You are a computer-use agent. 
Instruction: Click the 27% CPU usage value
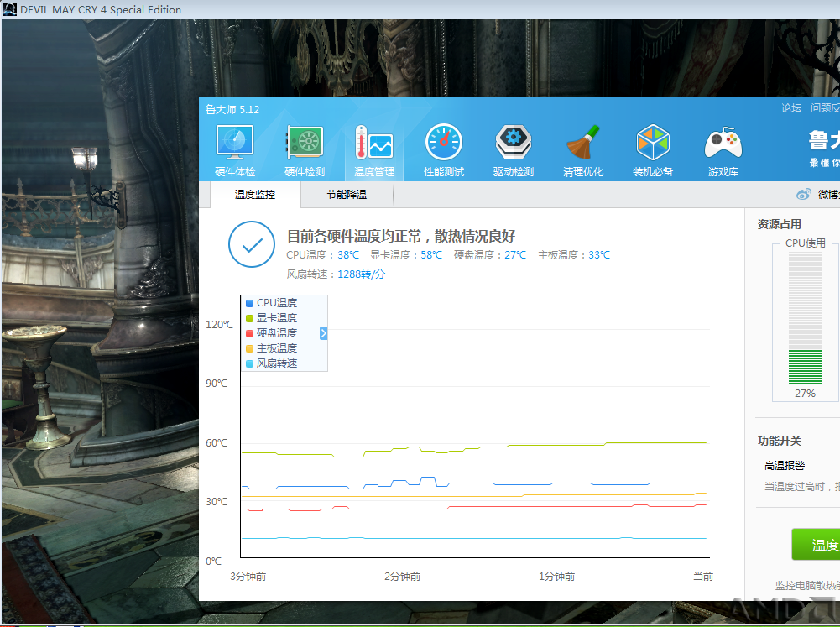tap(805, 394)
